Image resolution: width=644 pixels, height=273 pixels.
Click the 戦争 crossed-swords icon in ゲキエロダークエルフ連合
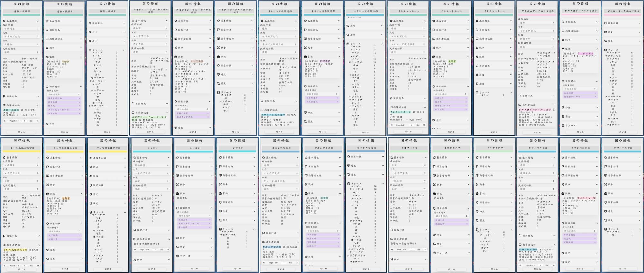(563, 40)
